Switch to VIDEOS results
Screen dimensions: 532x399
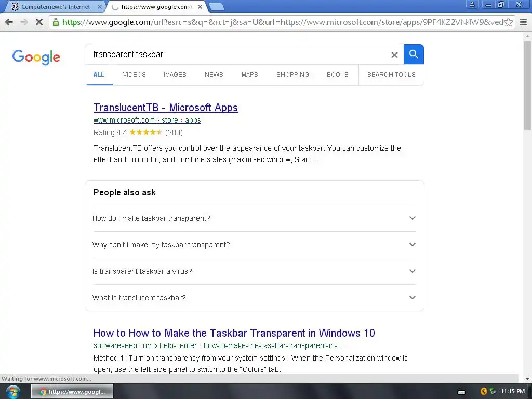[135, 75]
